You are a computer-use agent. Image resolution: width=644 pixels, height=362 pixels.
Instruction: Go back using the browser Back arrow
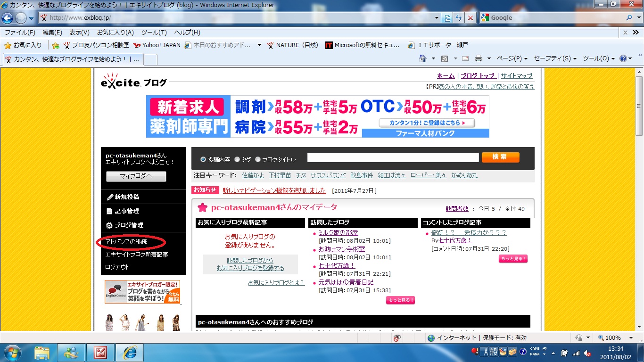click(7, 18)
